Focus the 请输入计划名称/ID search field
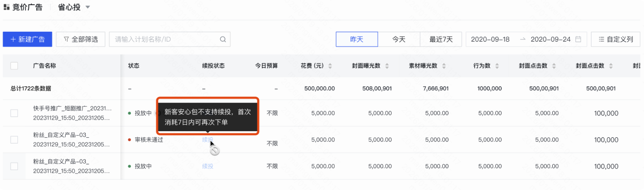 (x=170, y=39)
